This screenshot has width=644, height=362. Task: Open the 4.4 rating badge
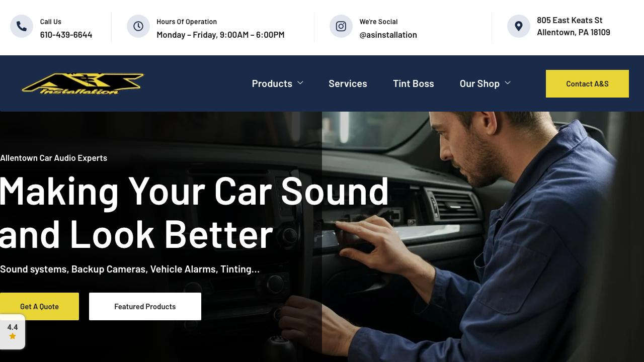coord(13,332)
